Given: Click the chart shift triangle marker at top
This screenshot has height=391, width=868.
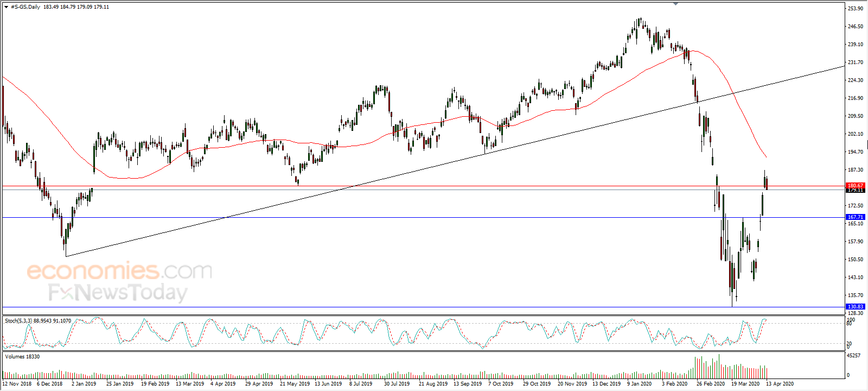Looking at the screenshot, I should click(x=675, y=4).
